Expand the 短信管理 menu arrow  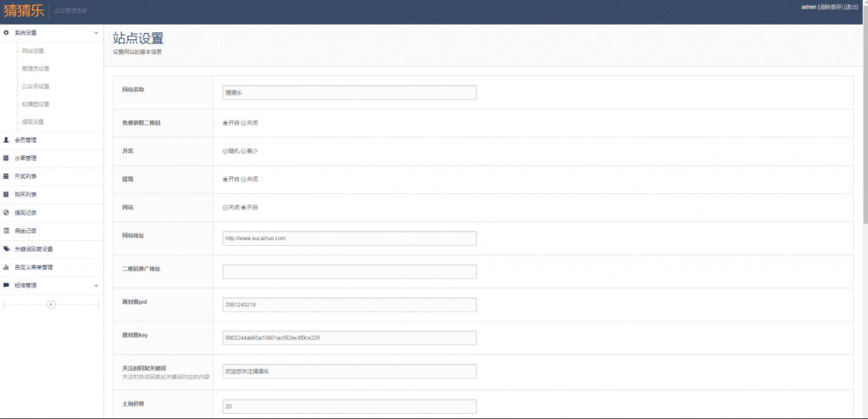click(96, 285)
